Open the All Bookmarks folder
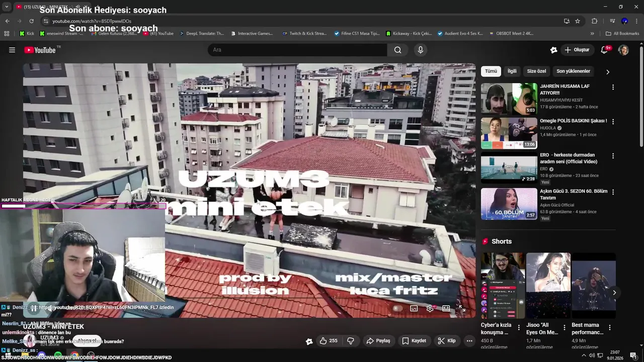 point(622,34)
